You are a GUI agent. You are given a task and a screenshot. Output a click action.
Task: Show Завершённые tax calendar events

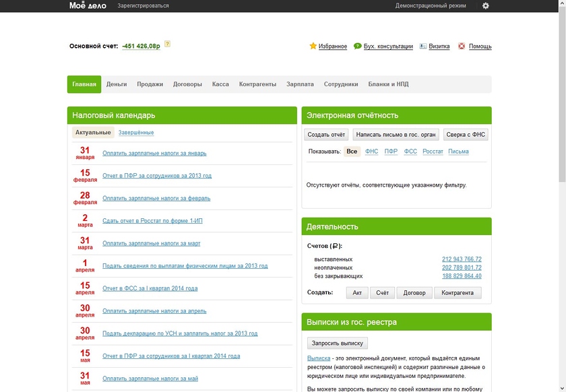(136, 133)
